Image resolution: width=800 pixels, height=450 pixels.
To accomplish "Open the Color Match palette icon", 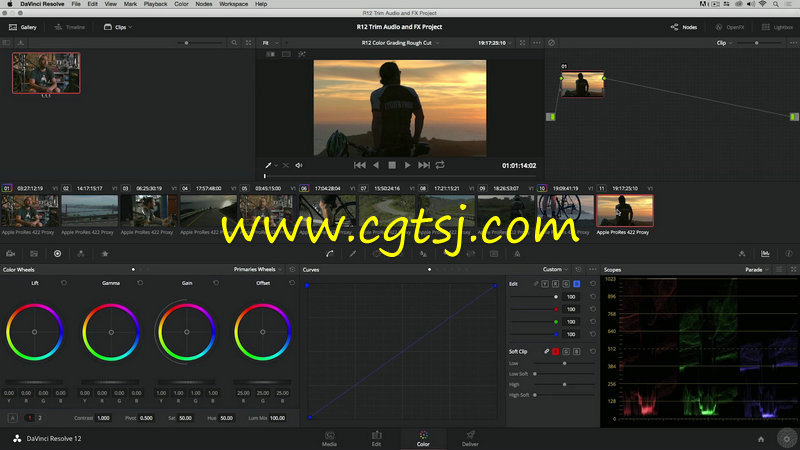I will click(x=34, y=254).
